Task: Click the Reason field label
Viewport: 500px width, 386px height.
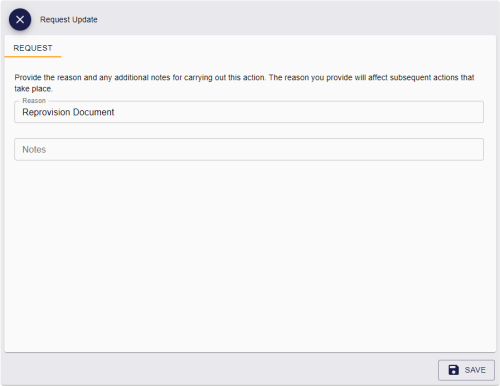Action: tap(34, 101)
